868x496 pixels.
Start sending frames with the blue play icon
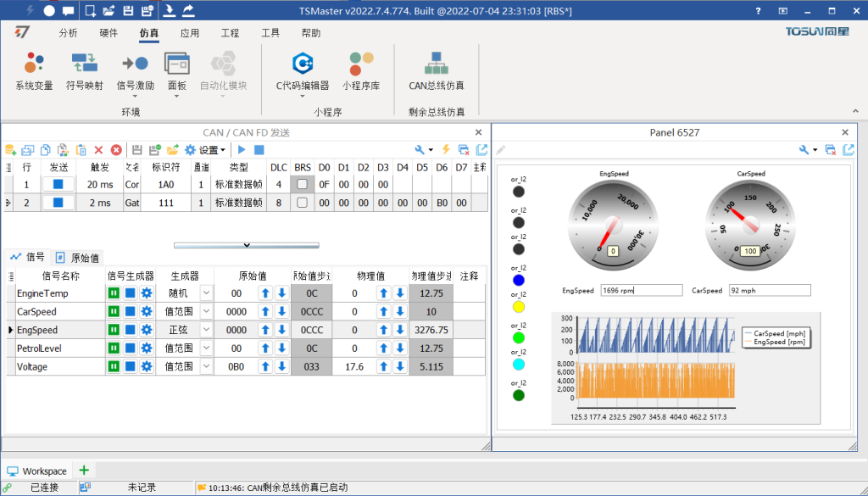(x=241, y=148)
